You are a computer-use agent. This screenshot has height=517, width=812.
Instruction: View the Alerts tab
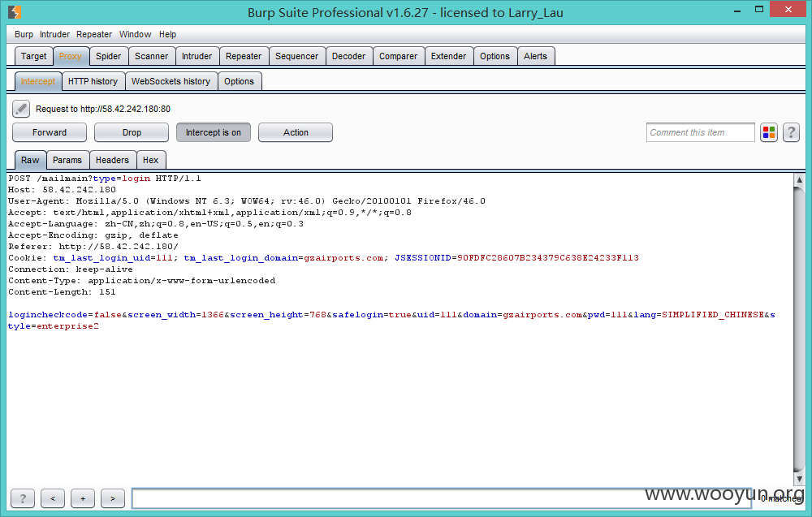[x=535, y=56]
